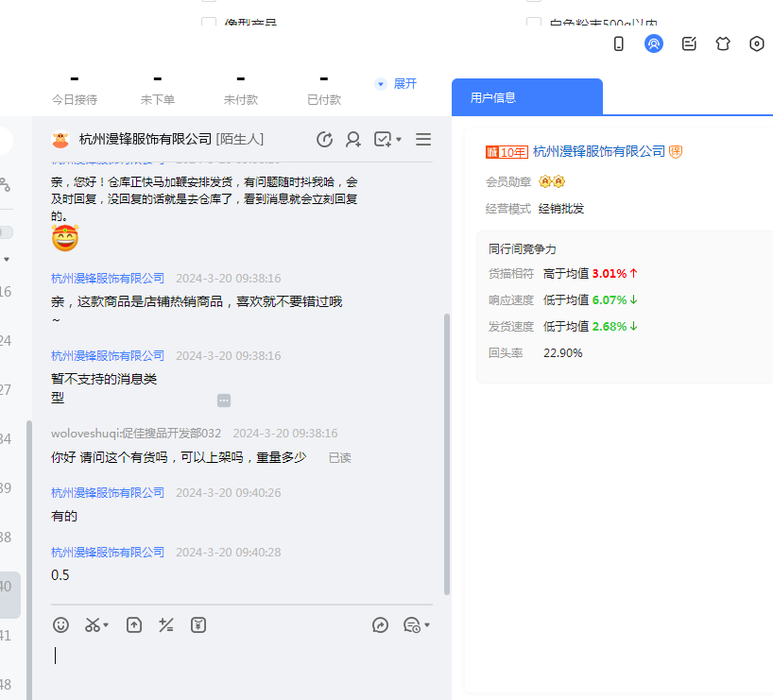Click the note edit icon at top right
Image resolution: width=773 pixels, height=700 pixels.
[689, 43]
